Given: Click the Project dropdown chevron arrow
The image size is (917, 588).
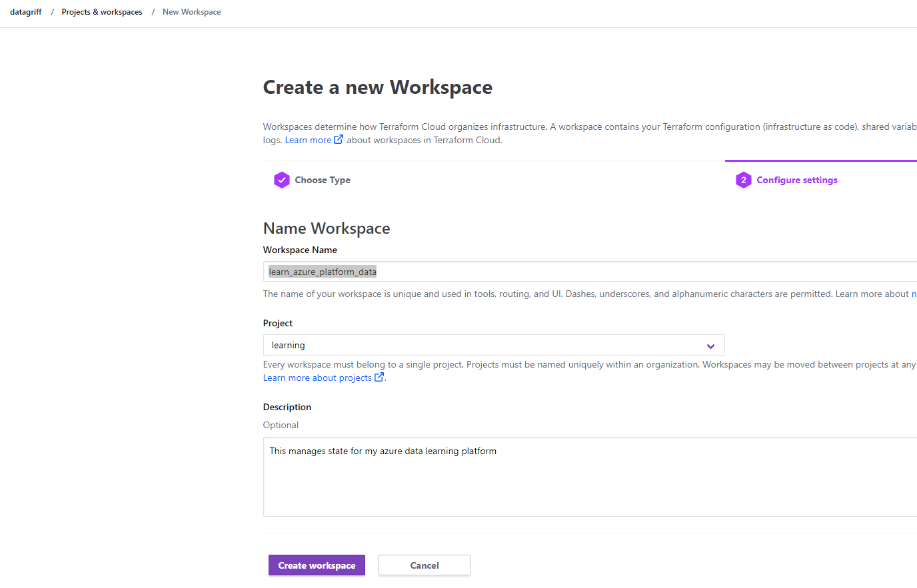Looking at the screenshot, I should point(710,346).
